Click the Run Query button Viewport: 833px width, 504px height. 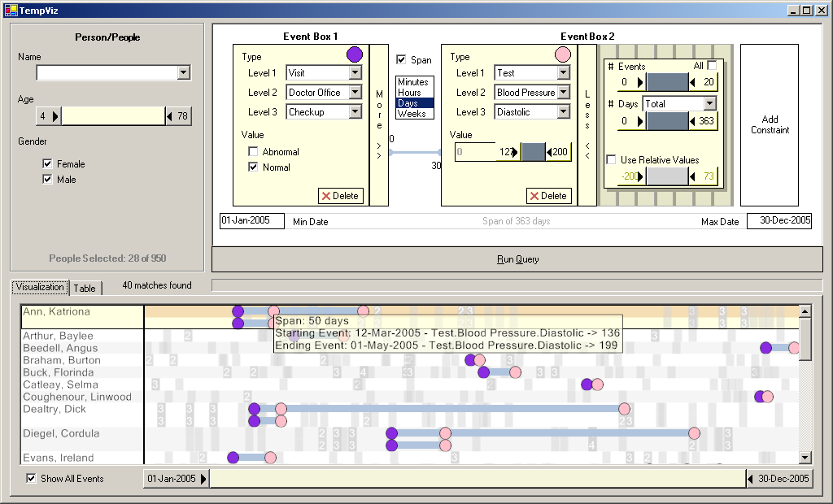pyautogui.click(x=517, y=259)
